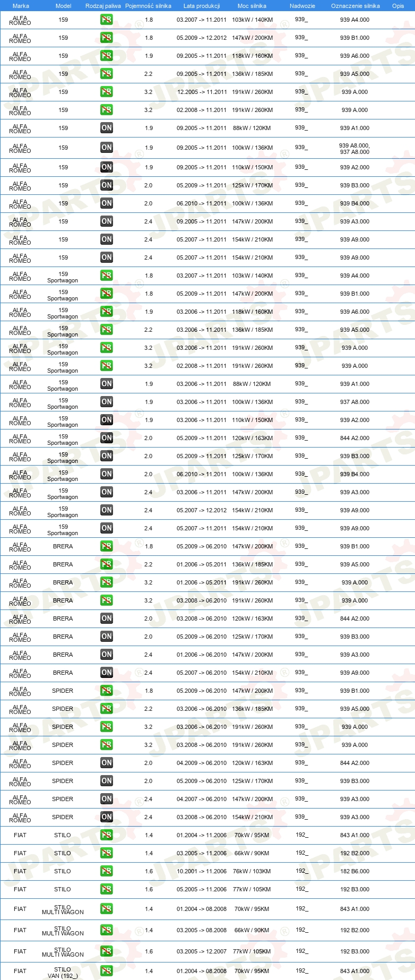Click the Opis column header
The width and height of the screenshot is (415, 980).
398,6
